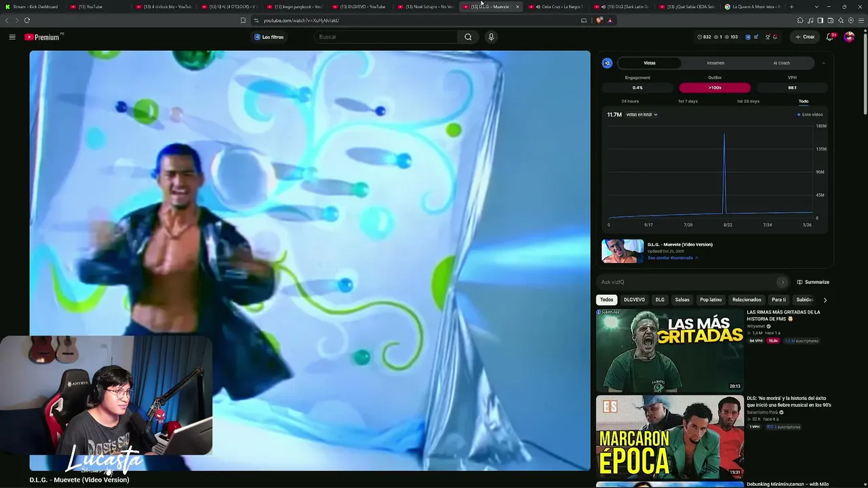Go back in browser history
868x488 pixels.
(7, 20)
